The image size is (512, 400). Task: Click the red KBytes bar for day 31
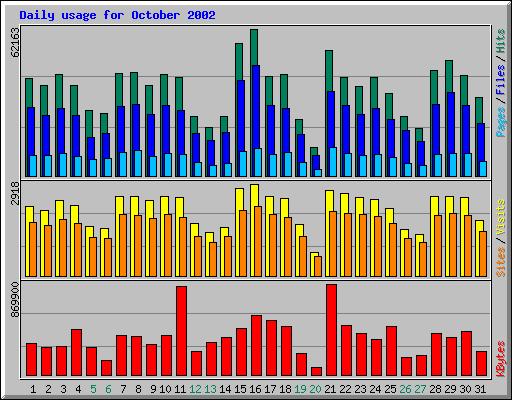481,363
